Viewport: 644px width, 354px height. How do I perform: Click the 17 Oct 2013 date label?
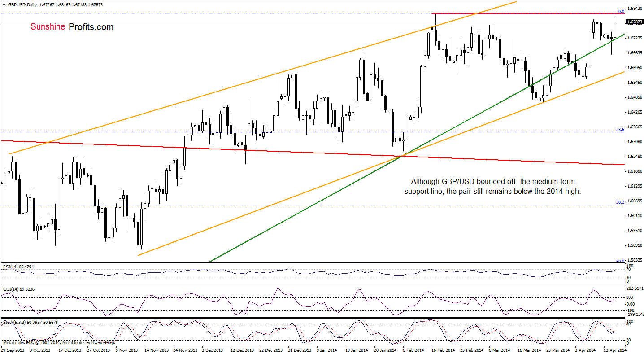click(x=70, y=350)
